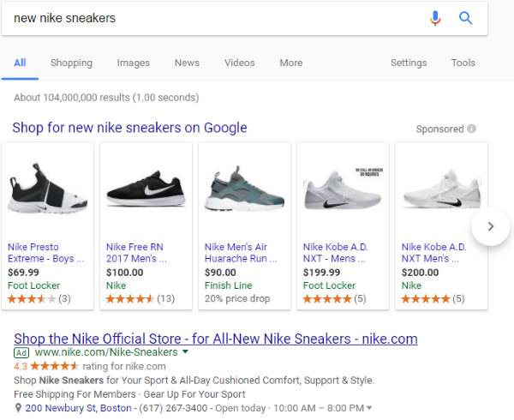514x420 pixels.
Task: Expand the store opening hours dropdown
Action: (x=369, y=408)
